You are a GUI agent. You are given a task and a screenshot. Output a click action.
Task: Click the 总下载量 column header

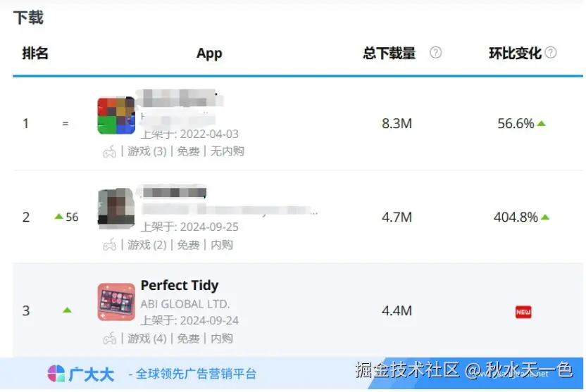389,53
